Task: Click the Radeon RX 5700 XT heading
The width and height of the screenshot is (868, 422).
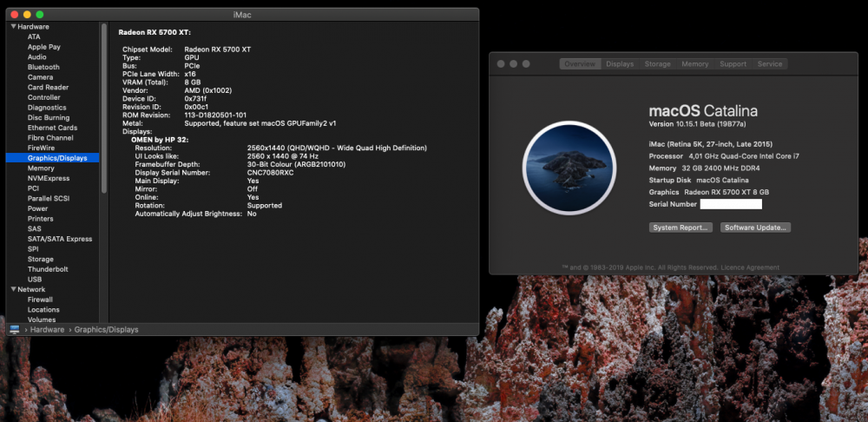Action: (x=155, y=33)
